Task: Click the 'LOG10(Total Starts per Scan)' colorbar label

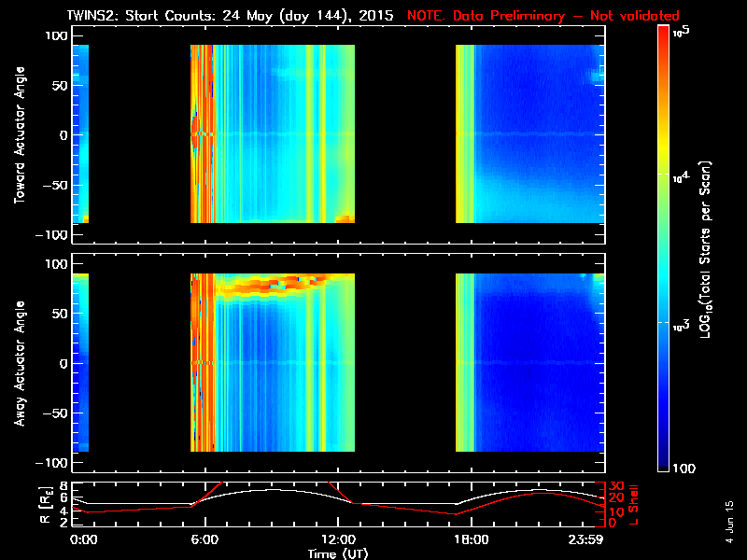Action: (x=705, y=249)
